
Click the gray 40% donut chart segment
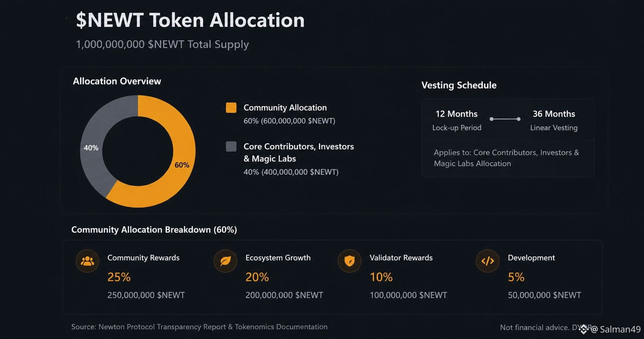91,148
